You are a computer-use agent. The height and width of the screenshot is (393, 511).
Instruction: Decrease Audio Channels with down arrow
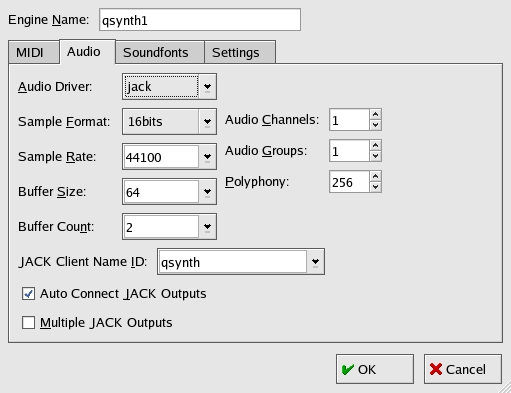(375, 125)
